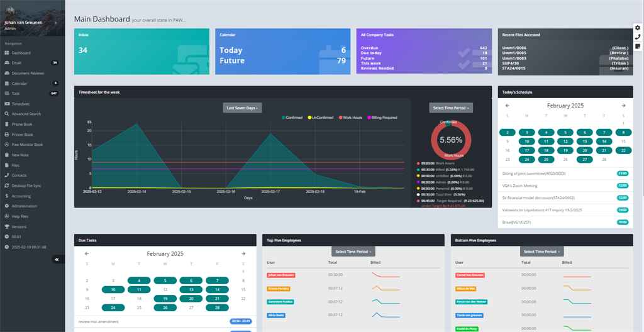
Task: Open Select Time Period in timesheet panel
Action: click(x=451, y=108)
